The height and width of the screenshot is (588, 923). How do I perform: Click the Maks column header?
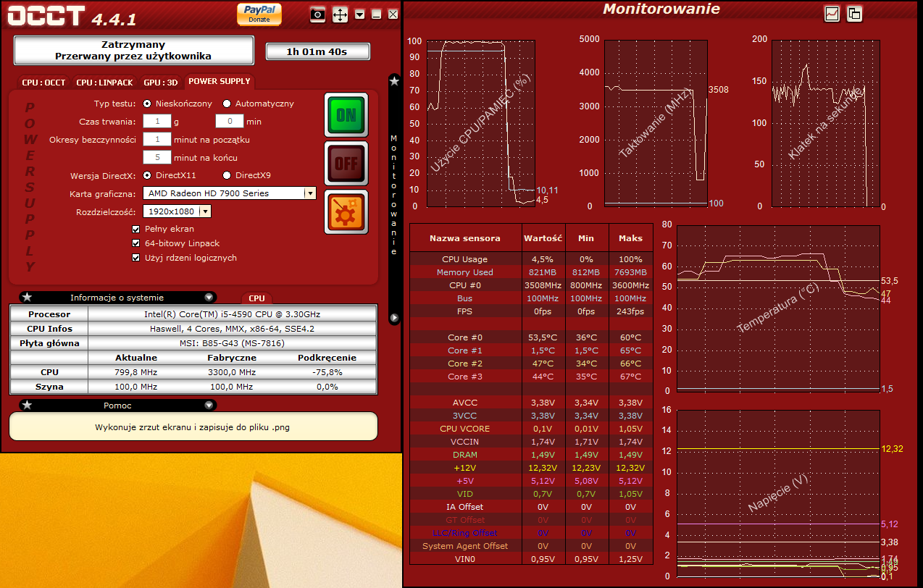click(630, 238)
